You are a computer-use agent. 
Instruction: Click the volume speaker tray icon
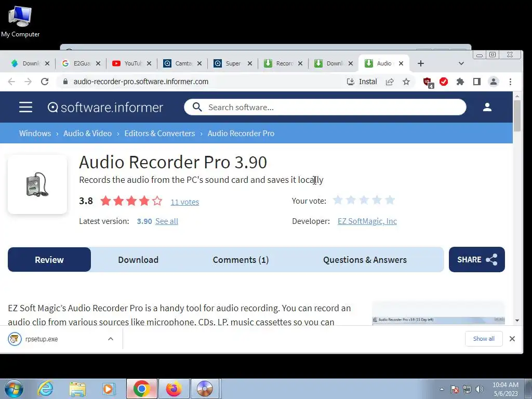(480, 389)
